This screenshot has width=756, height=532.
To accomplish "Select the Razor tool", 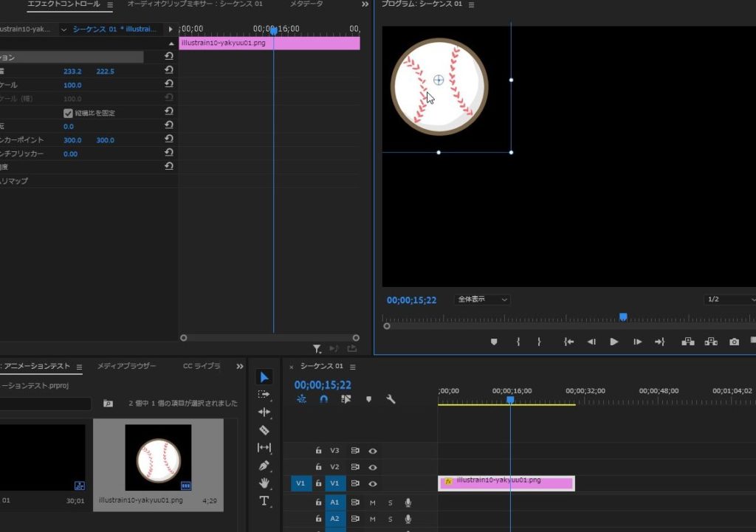I will (264, 430).
